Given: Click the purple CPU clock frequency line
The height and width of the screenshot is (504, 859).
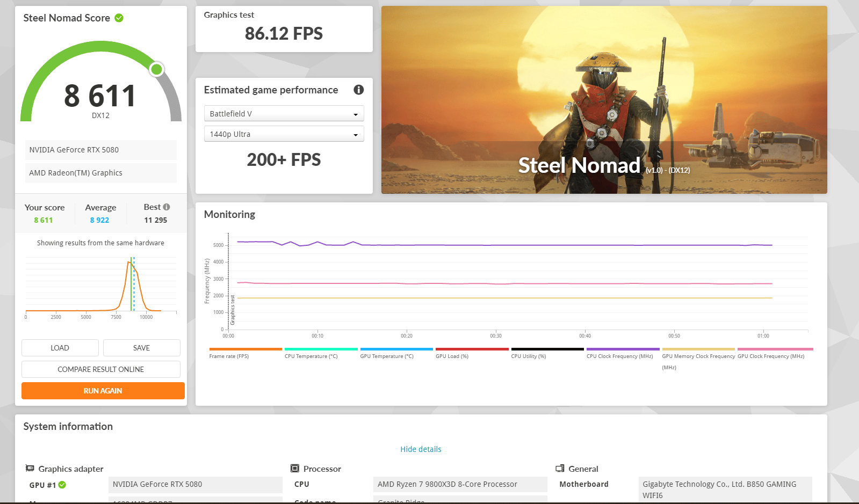Looking at the screenshot, I should (505, 245).
